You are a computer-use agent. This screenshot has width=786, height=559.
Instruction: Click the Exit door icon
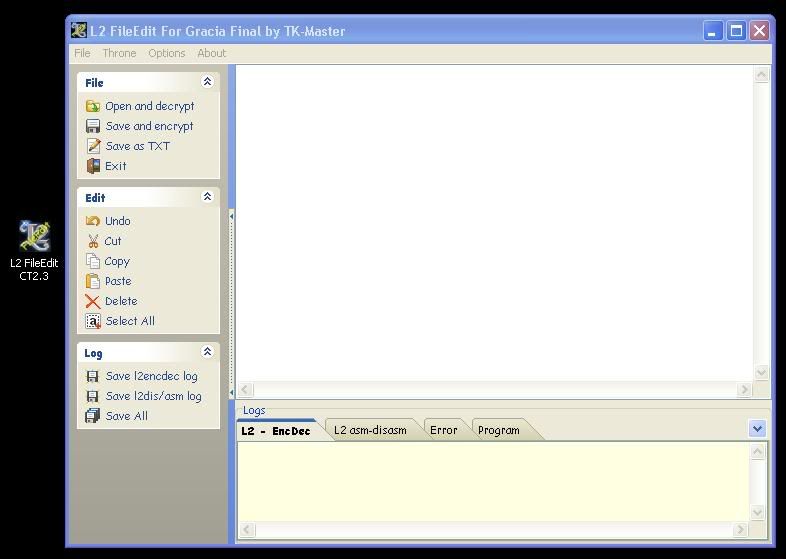tap(93, 166)
